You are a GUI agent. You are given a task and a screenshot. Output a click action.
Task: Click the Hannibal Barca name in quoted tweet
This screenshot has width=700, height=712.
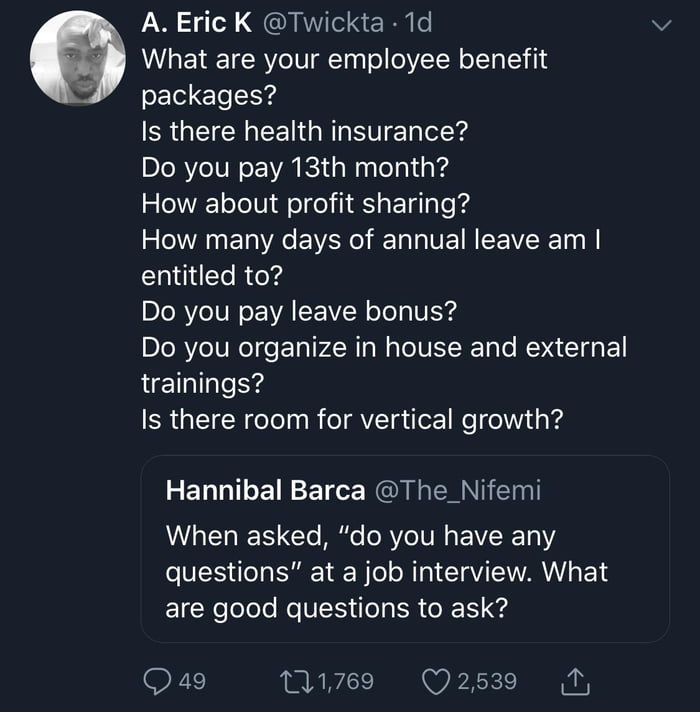click(x=265, y=490)
